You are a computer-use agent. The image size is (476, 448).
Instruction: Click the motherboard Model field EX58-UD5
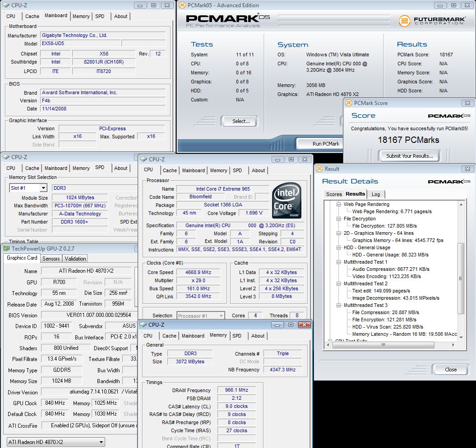pyautogui.click(x=80, y=43)
